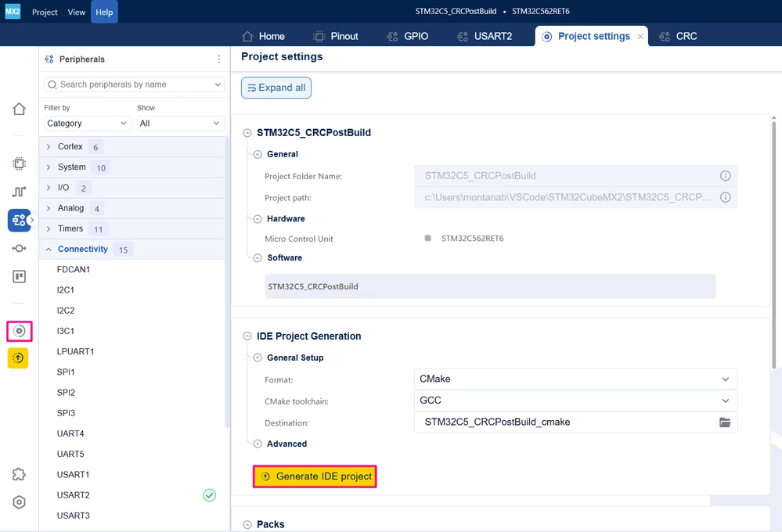Switch to the Home tab
This screenshot has width=782, height=532.
263,37
